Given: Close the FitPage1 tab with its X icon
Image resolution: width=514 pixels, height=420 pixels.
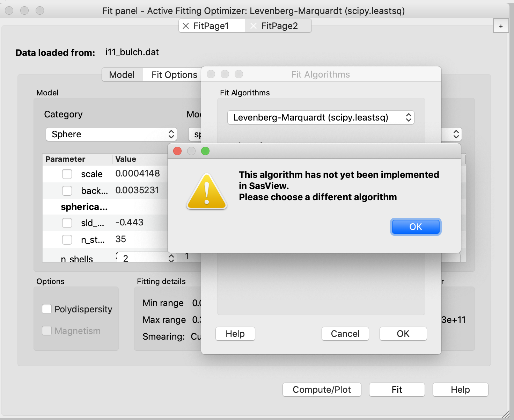Looking at the screenshot, I should point(185,26).
